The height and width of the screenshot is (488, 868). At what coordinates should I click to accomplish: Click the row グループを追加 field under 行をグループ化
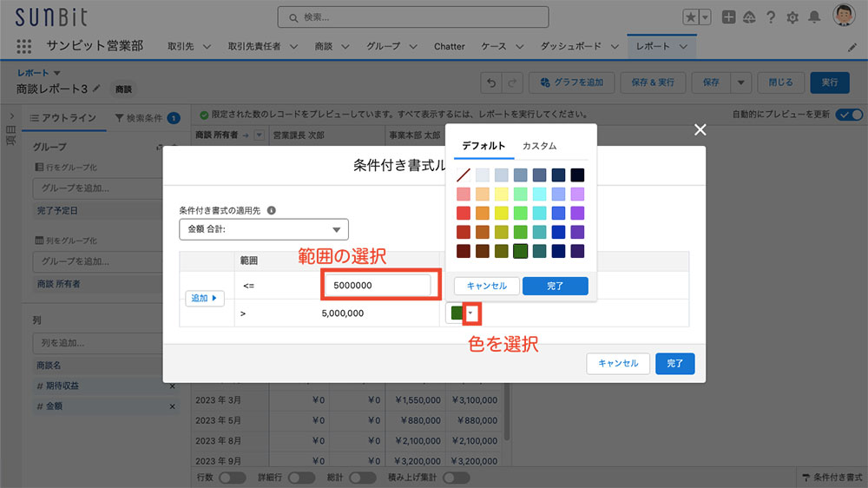point(97,188)
